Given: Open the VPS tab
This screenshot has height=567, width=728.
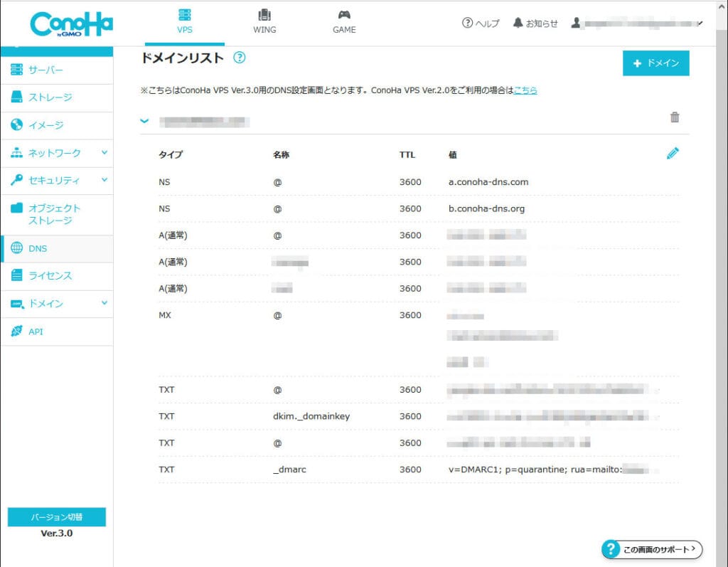Looking at the screenshot, I should (185, 23).
